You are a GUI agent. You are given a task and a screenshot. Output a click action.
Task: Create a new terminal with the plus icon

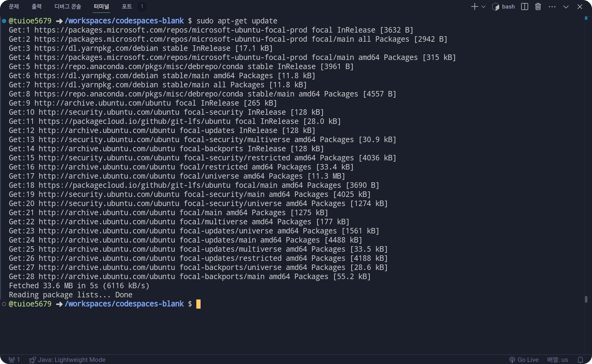pyautogui.click(x=474, y=7)
